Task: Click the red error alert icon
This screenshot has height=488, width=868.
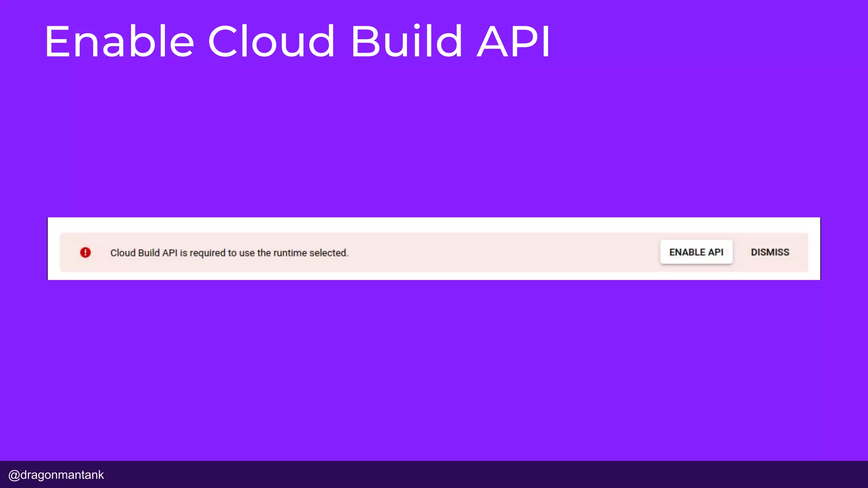Action: click(85, 252)
